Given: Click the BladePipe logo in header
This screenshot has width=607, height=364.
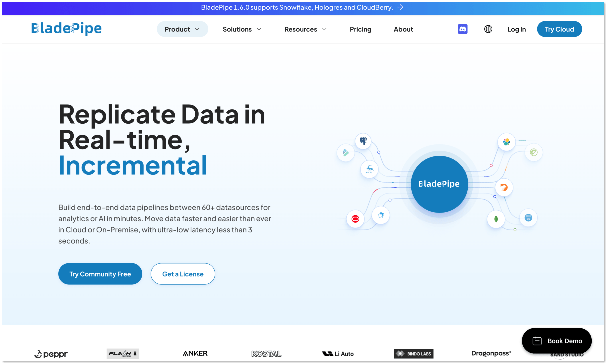Looking at the screenshot, I should click(x=66, y=29).
